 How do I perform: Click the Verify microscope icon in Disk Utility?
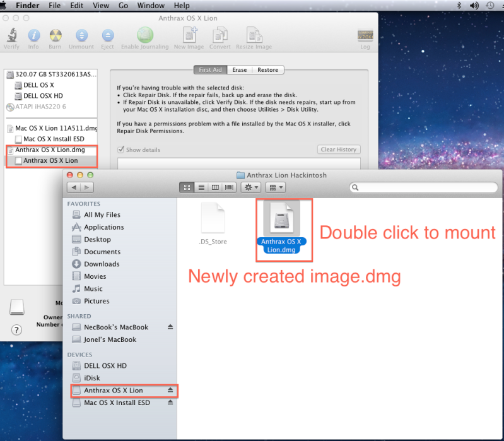12,35
